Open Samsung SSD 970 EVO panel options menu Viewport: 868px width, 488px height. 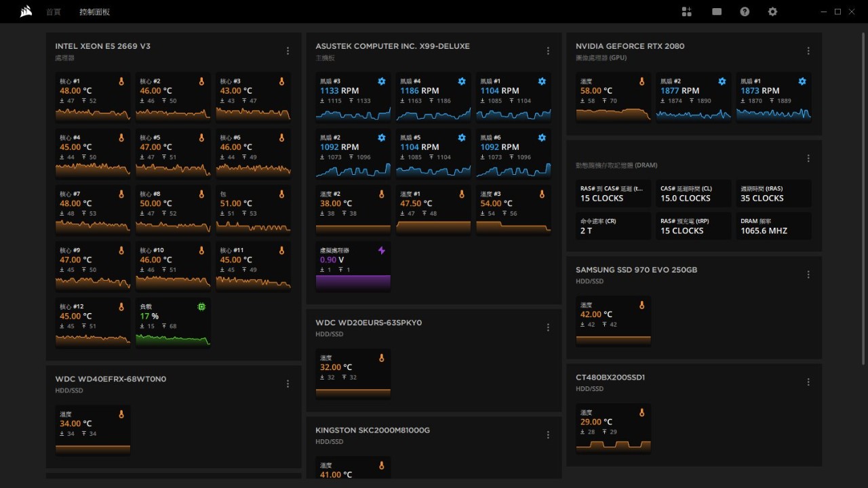pos(808,274)
